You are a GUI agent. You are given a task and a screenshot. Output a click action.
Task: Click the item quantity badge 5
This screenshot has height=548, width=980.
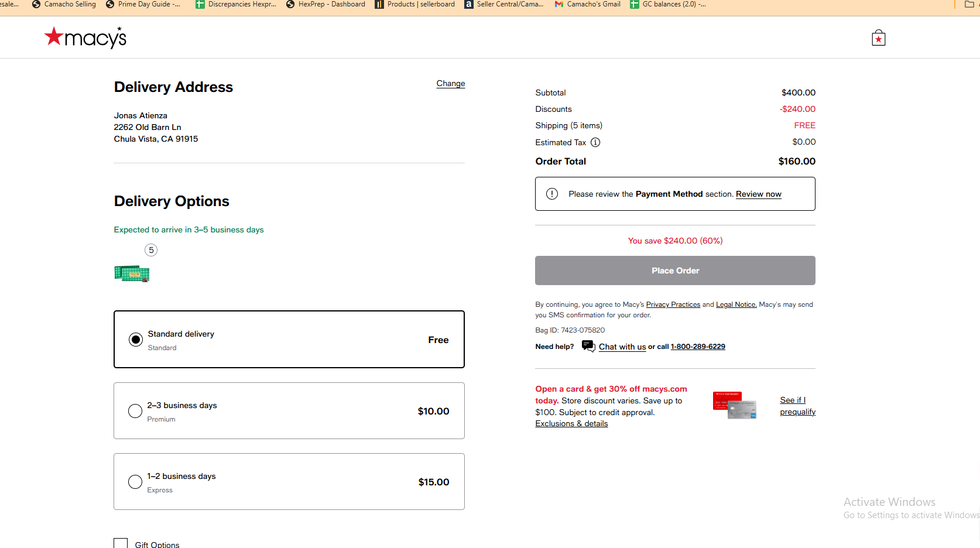151,250
